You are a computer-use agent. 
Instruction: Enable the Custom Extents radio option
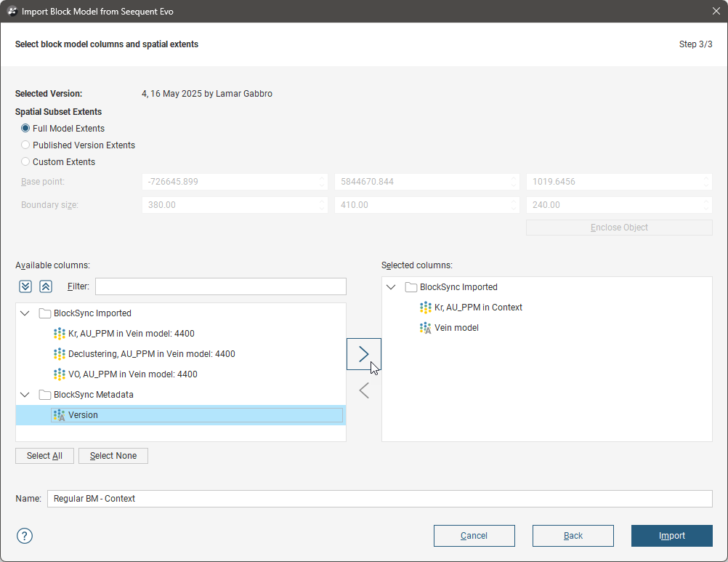(x=26, y=162)
